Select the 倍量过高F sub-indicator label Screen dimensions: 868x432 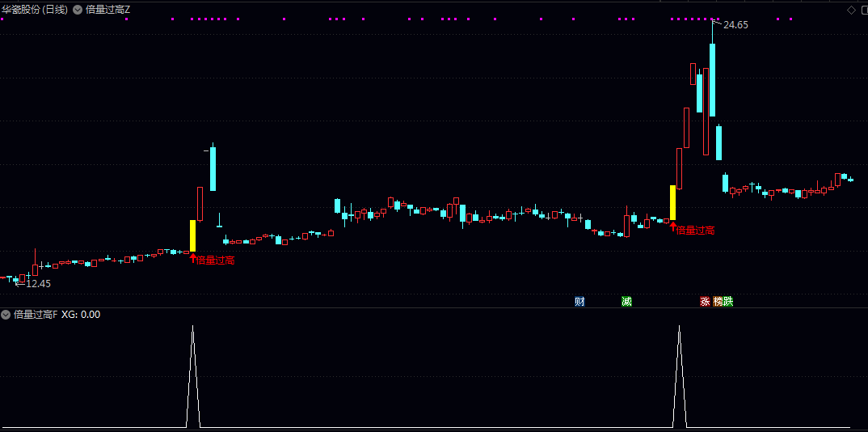36,315
